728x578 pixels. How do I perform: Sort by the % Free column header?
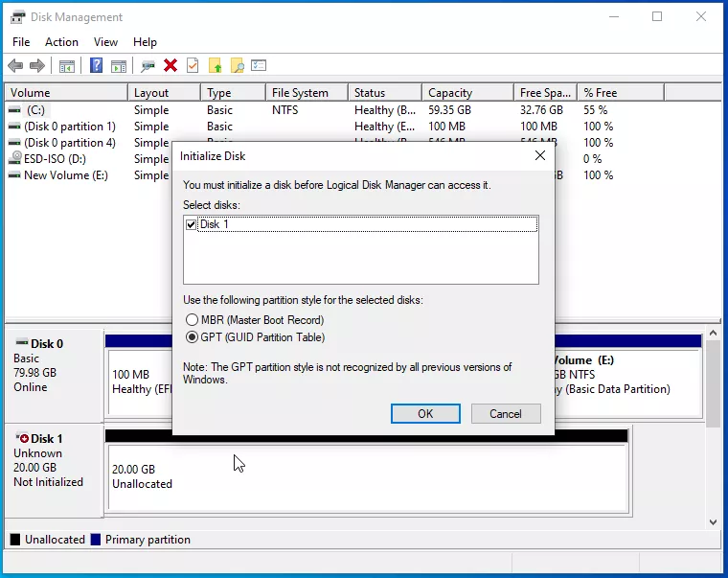click(x=621, y=93)
